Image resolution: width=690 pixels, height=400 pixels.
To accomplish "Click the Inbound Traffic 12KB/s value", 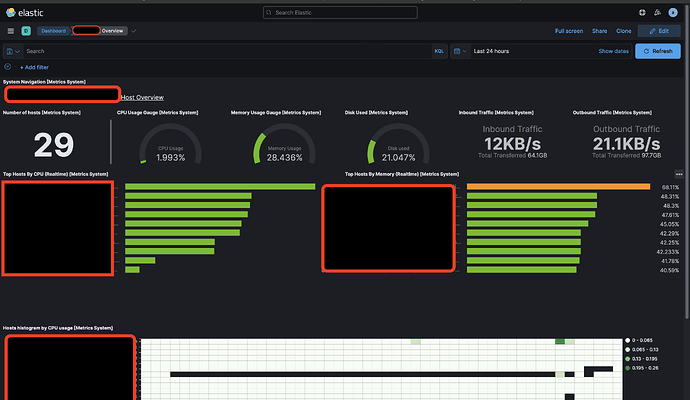I will pyautogui.click(x=513, y=144).
